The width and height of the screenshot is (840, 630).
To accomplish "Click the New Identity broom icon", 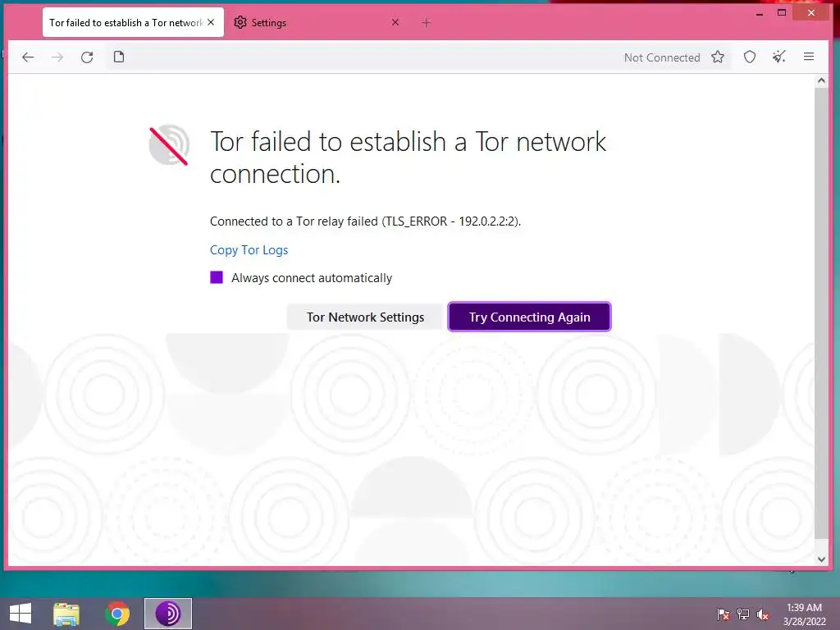I will pos(779,57).
